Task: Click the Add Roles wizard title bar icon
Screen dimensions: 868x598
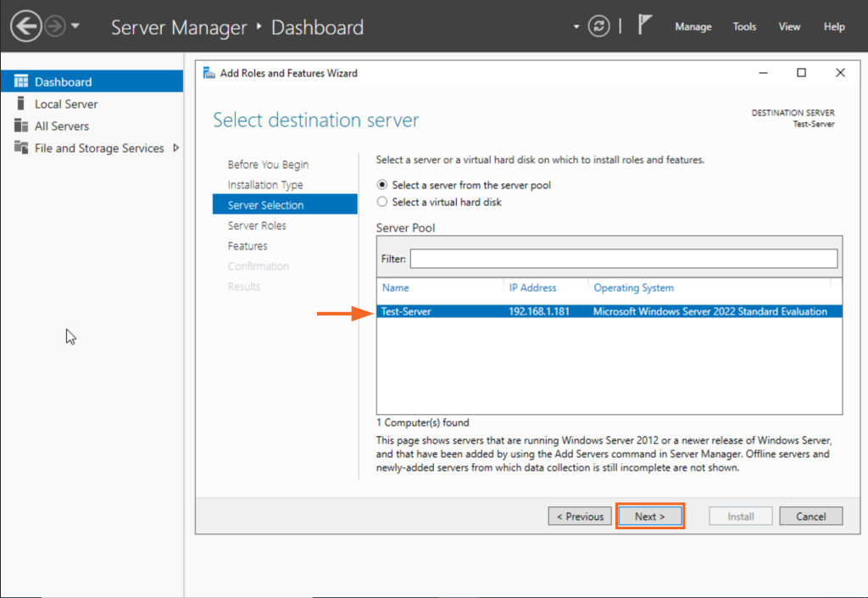Action: coord(209,73)
